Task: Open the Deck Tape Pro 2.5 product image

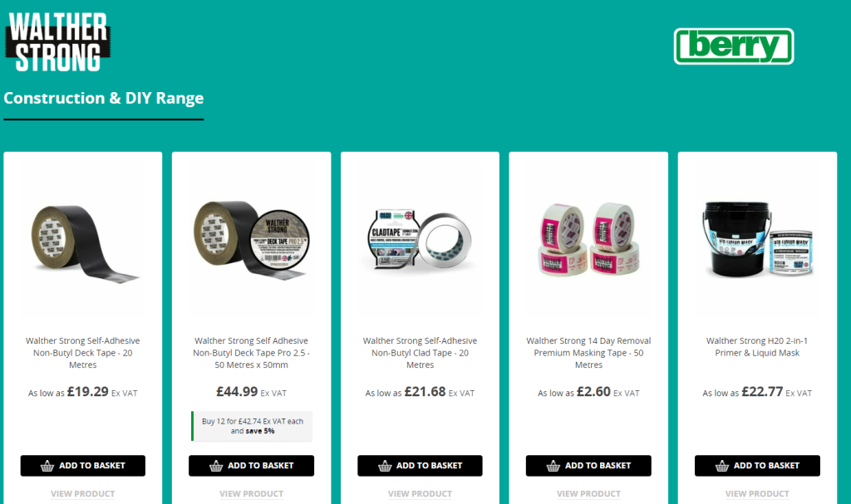Action: 251,242
